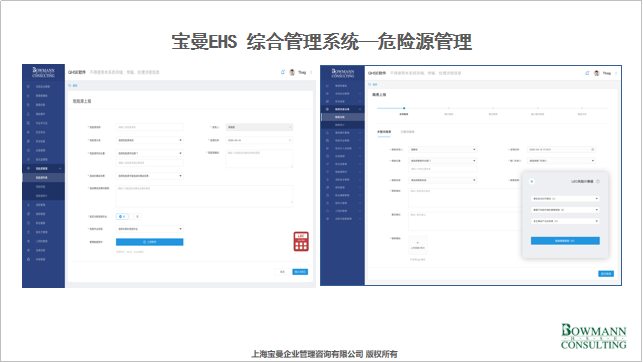Switch to the grey inactive form tab in right window

407,132
